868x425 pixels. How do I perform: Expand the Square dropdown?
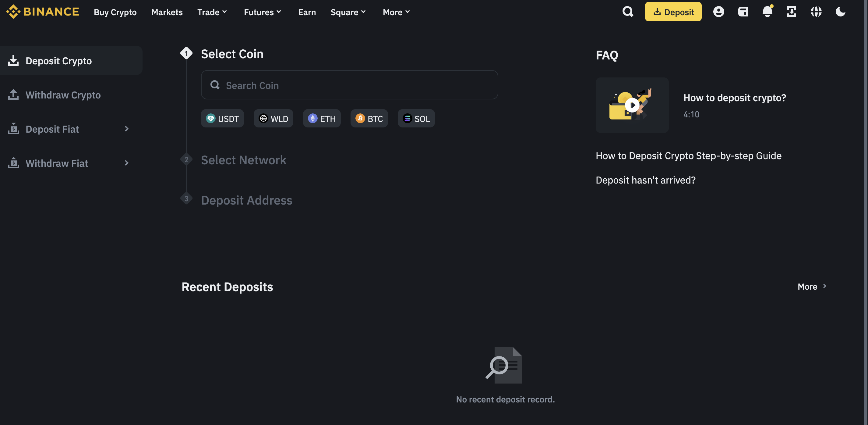(x=348, y=12)
